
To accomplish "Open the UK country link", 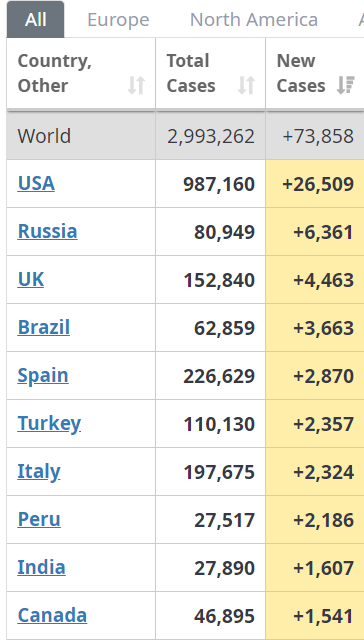I will [x=31, y=279].
